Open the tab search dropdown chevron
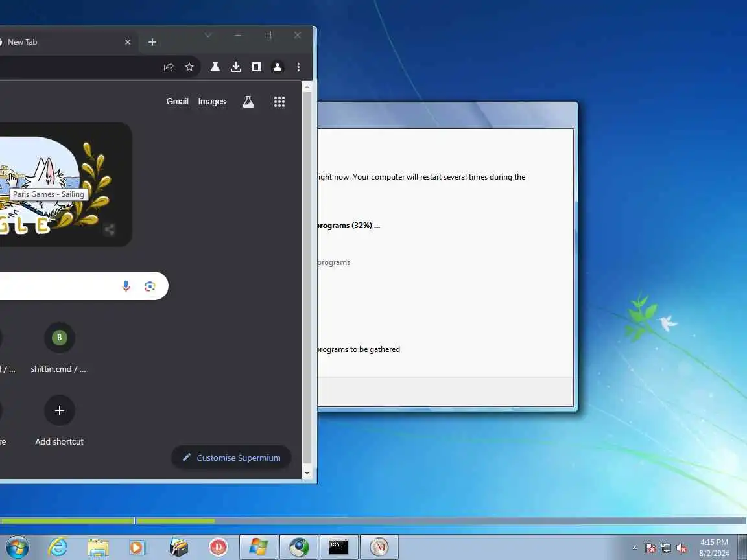This screenshot has width=747, height=560. (x=208, y=35)
